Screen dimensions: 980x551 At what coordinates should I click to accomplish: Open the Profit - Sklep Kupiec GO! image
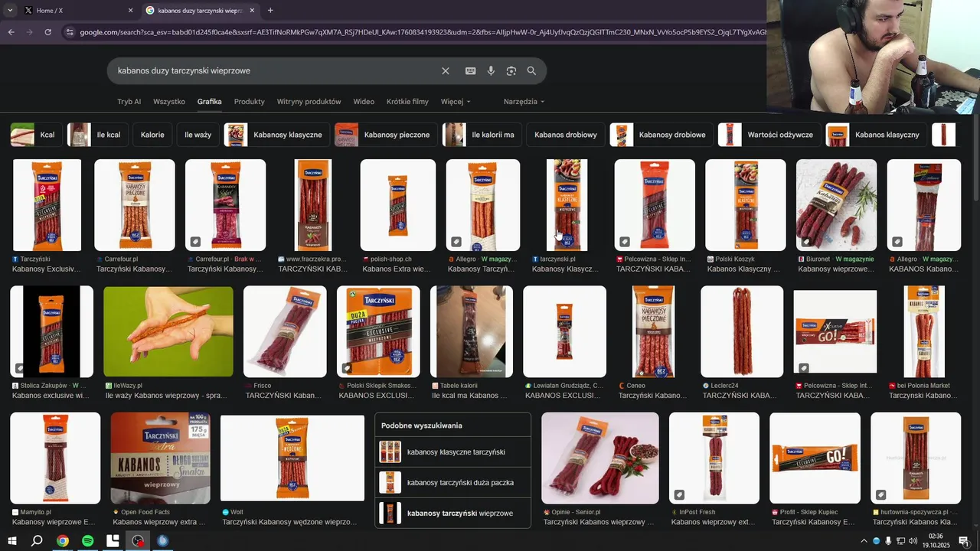815,458
